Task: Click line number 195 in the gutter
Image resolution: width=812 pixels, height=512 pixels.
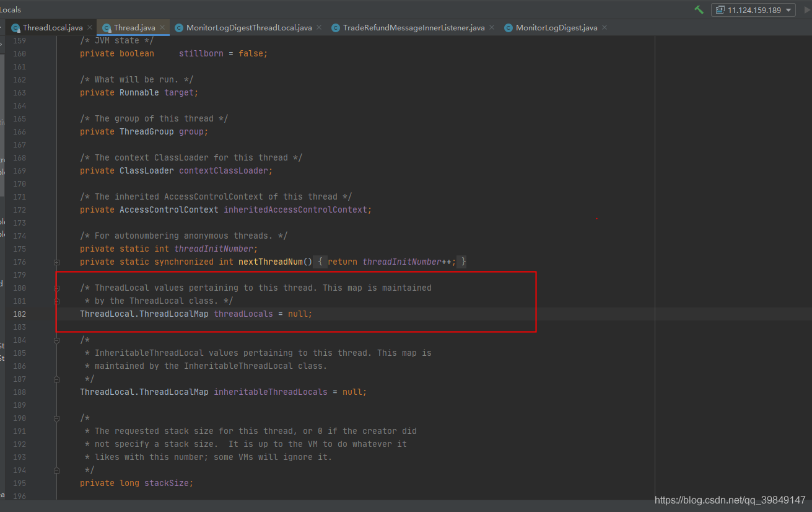Action: pyautogui.click(x=20, y=483)
